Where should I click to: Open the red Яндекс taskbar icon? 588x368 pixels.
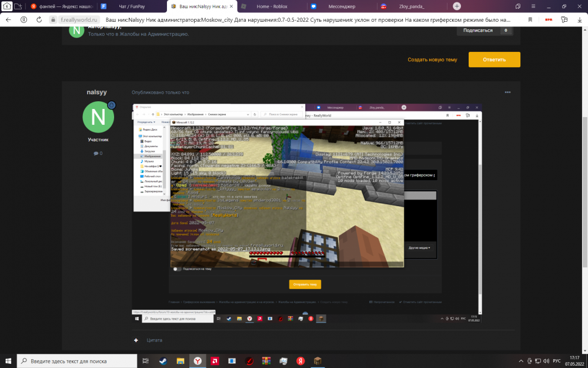[300, 361]
